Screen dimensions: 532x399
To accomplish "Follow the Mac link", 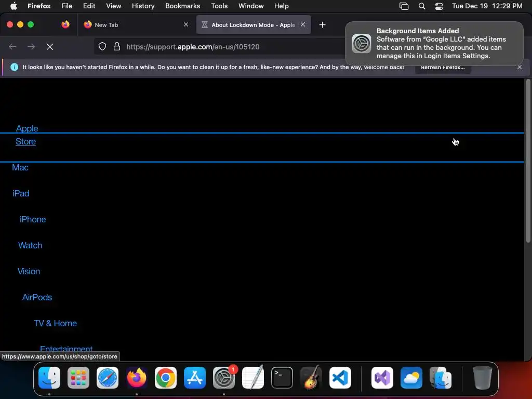I will (x=20, y=168).
